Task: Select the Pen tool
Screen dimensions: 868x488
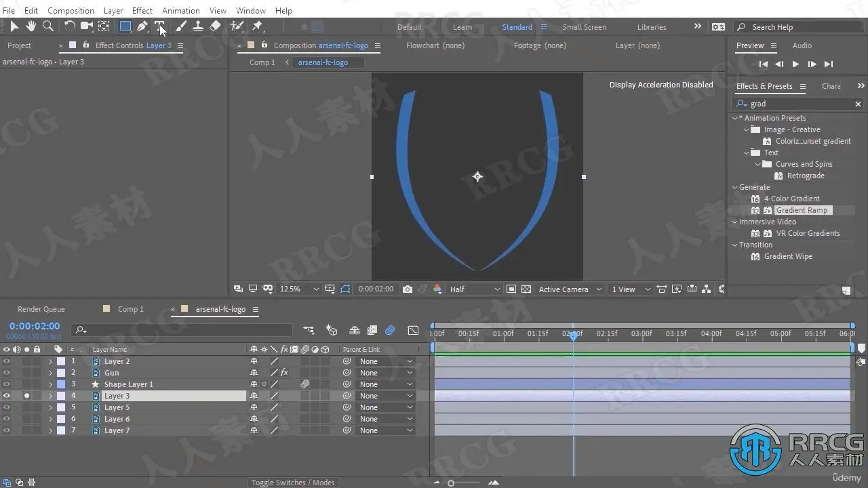Action: tap(142, 26)
